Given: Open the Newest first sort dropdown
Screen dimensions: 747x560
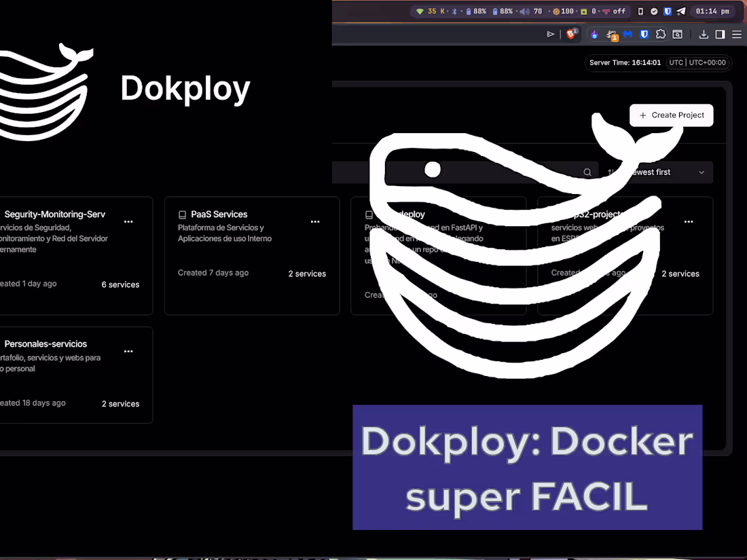Looking at the screenshot, I should 657,172.
